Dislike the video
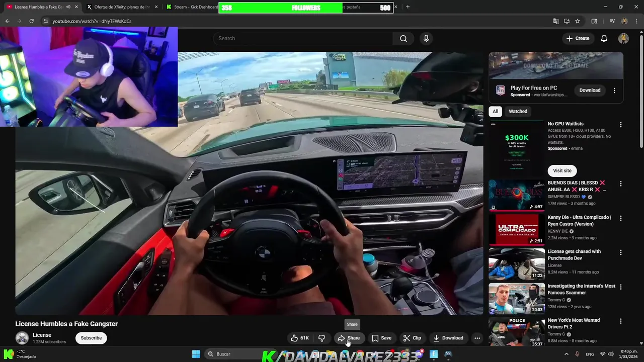Viewport: 644px width, 362px height. [x=322, y=338]
